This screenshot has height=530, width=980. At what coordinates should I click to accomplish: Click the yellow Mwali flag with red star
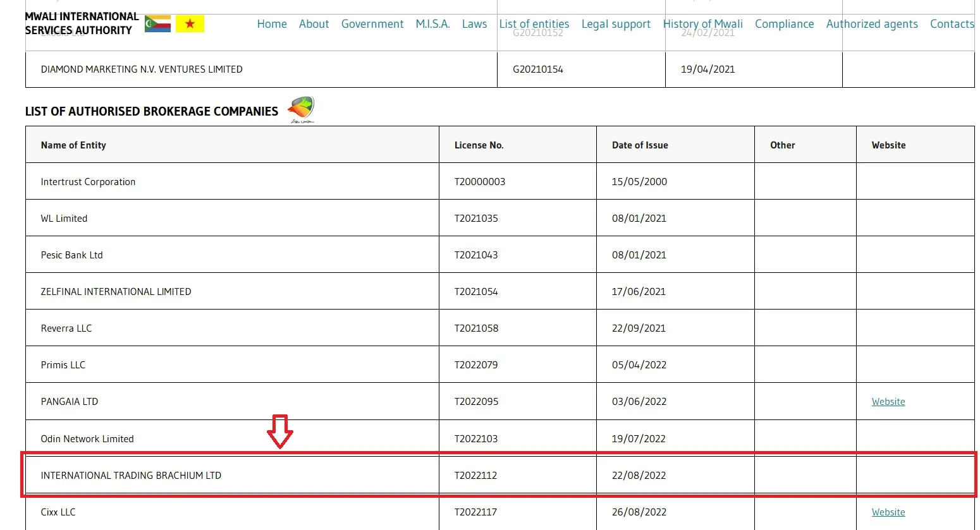click(190, 24)
